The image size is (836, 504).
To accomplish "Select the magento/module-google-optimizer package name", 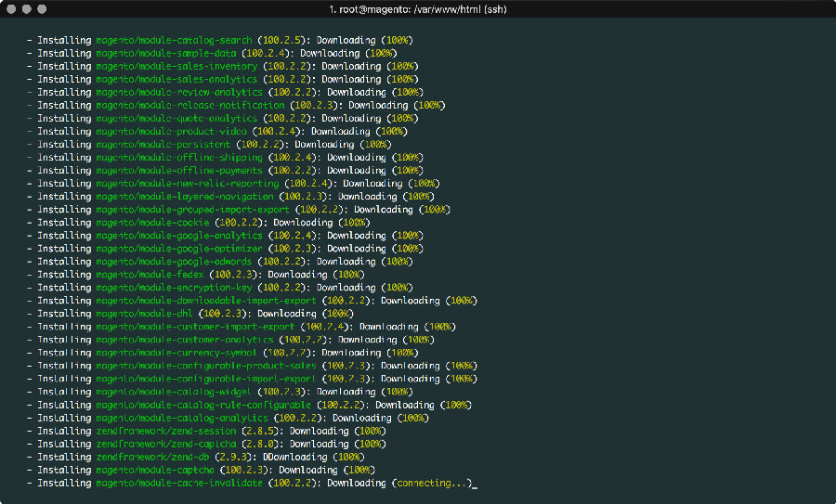I will tap(179, 248).
